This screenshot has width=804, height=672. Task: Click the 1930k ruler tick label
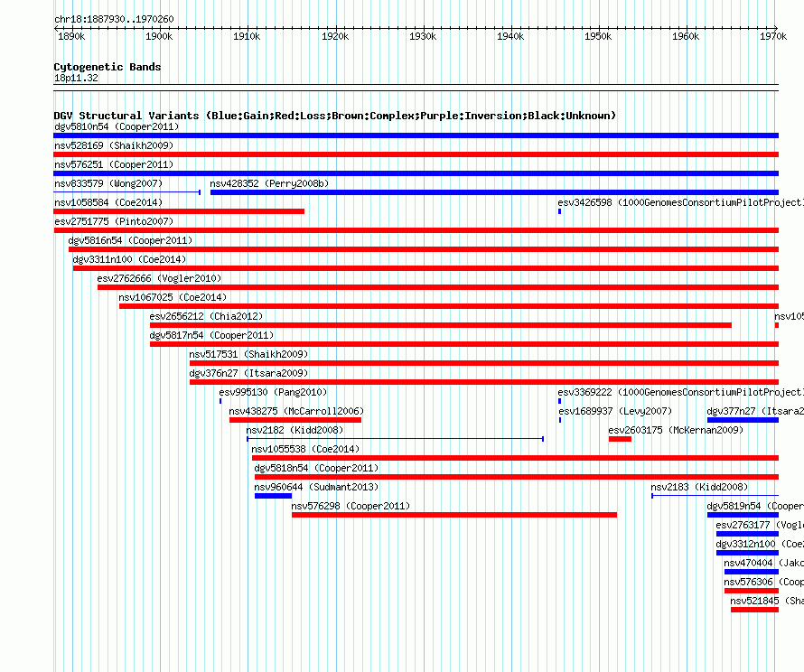[x=423, y=36]
